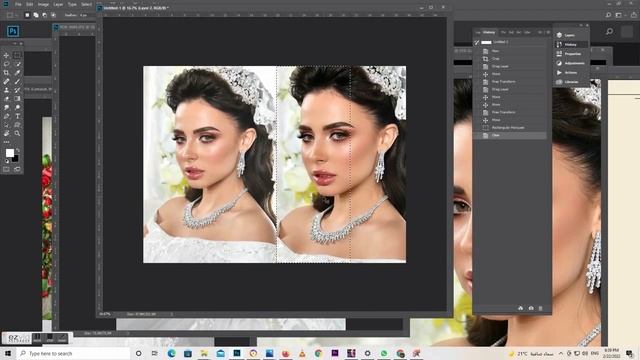640x360 pixels.
Task: Select the Move tool
Action: pyautogui.click(x=7, y=56)
